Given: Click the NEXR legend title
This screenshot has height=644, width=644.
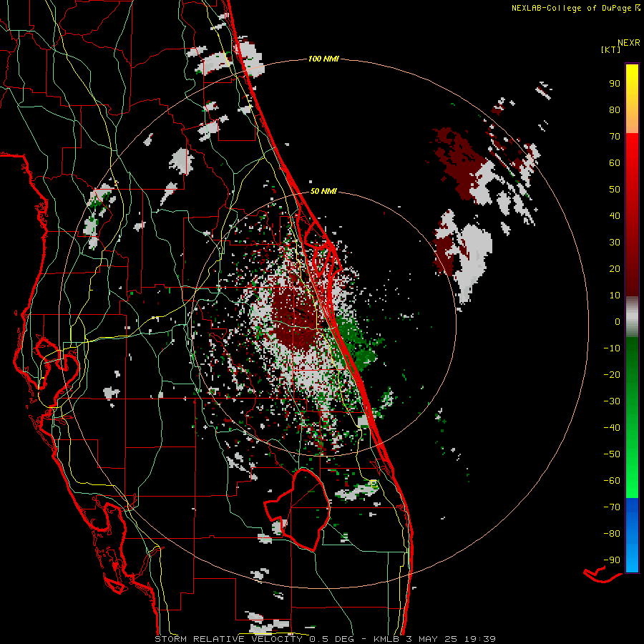Looking at the screenshot, I should [629, 43].
